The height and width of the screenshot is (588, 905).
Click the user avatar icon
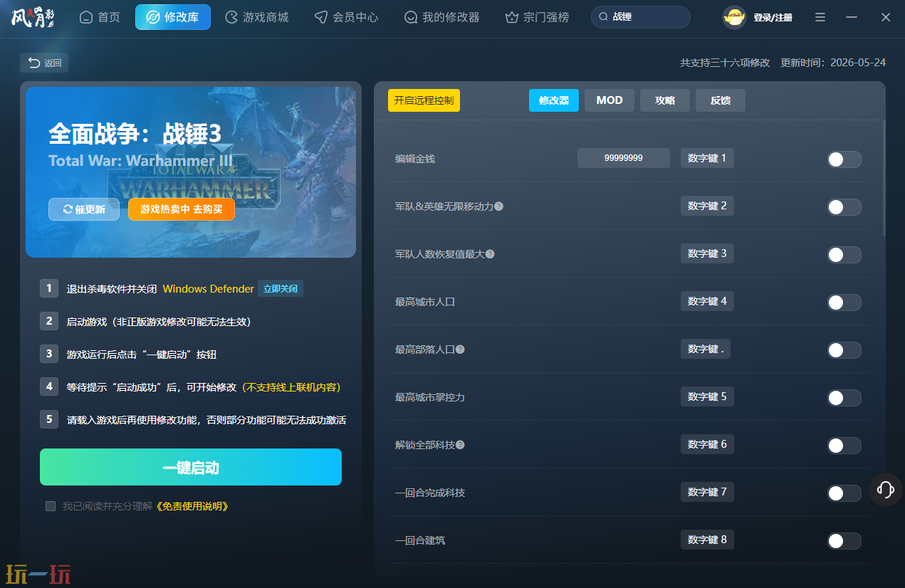734,17
